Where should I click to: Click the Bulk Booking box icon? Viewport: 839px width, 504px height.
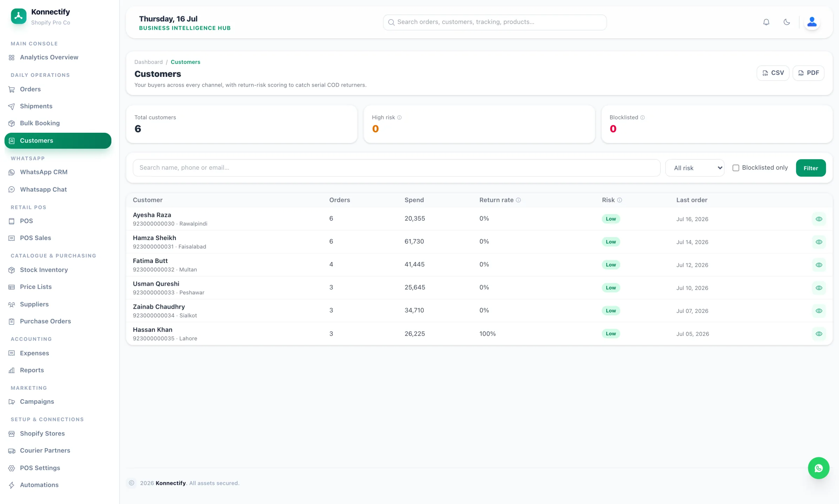click(x=12, y=123)
